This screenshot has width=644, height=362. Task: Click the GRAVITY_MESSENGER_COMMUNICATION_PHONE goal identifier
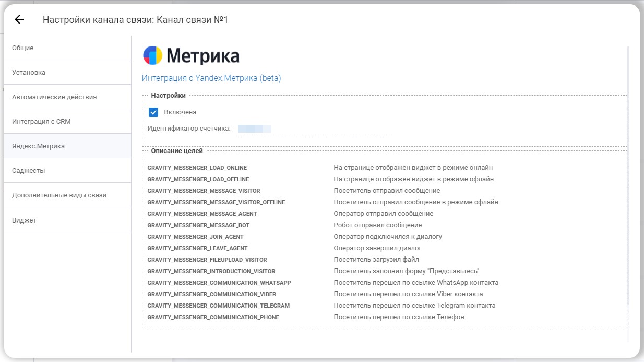coord(213,318)
